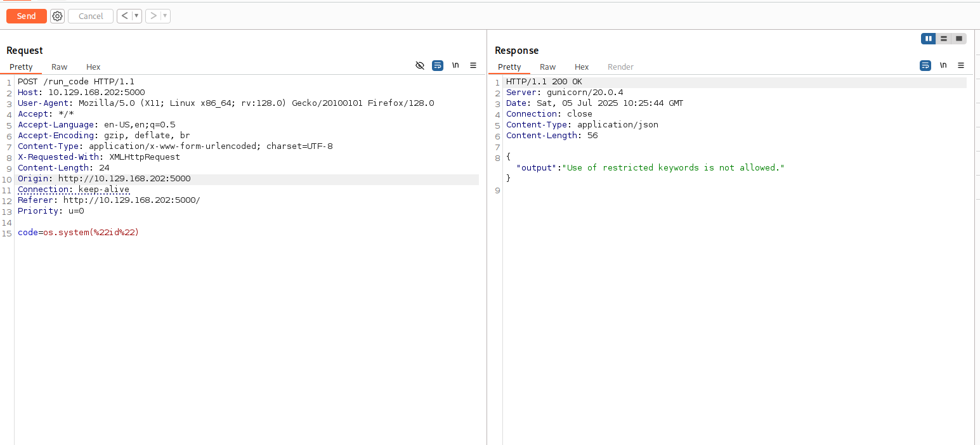Step back in request history with < button
980x445 pixels.
(x=124, y=16)
